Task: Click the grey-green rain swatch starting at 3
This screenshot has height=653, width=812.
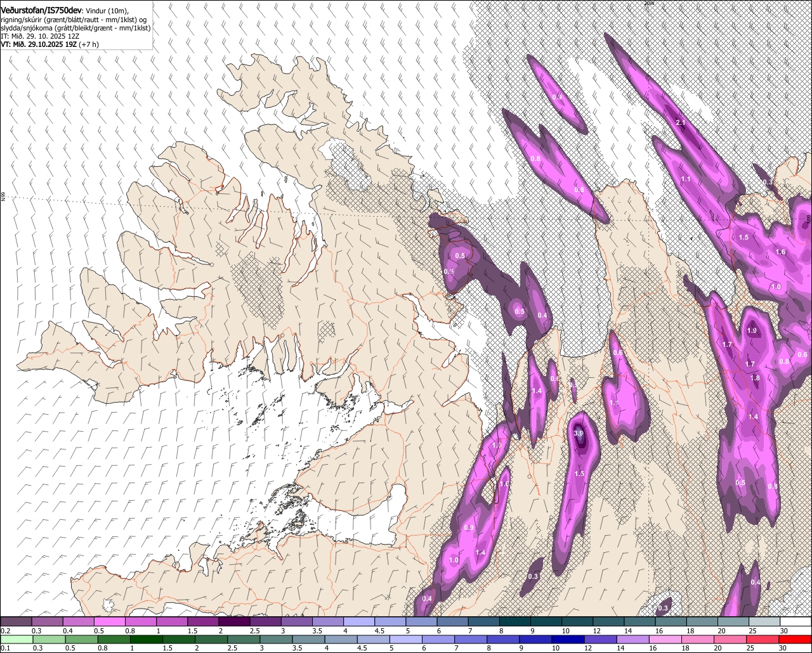Action: pos(276,639)
